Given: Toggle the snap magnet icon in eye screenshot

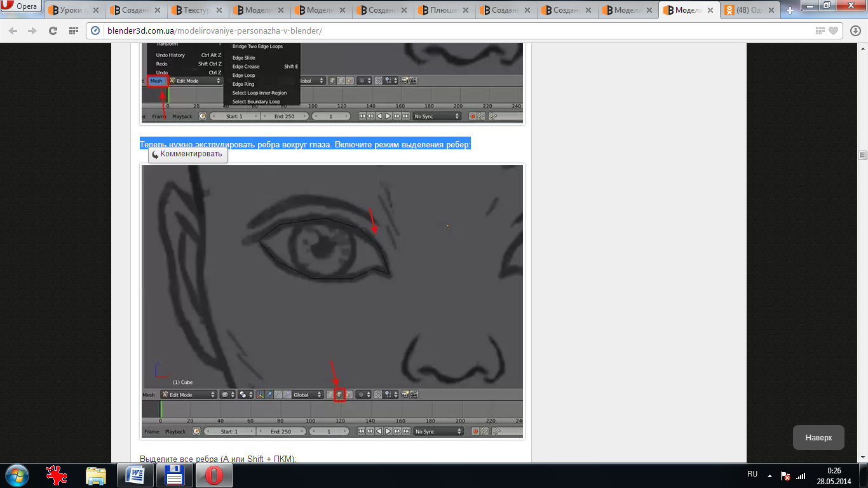Looking at the screenshot, I should click(378, 395).
